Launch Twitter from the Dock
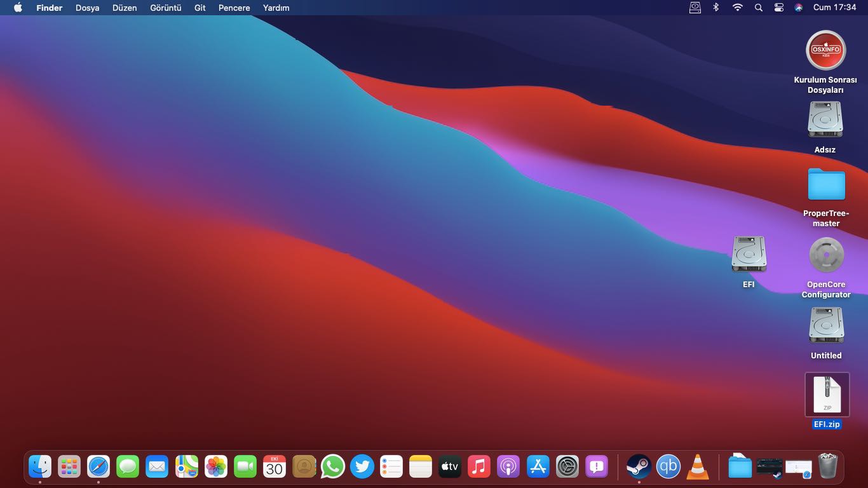The width and height of the screenshot is (868, 488). point(362,466)
